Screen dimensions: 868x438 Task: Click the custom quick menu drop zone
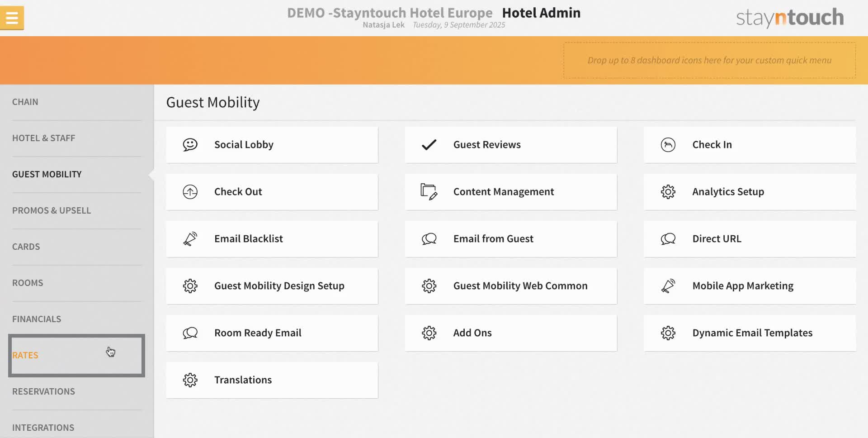pos(709,60)
